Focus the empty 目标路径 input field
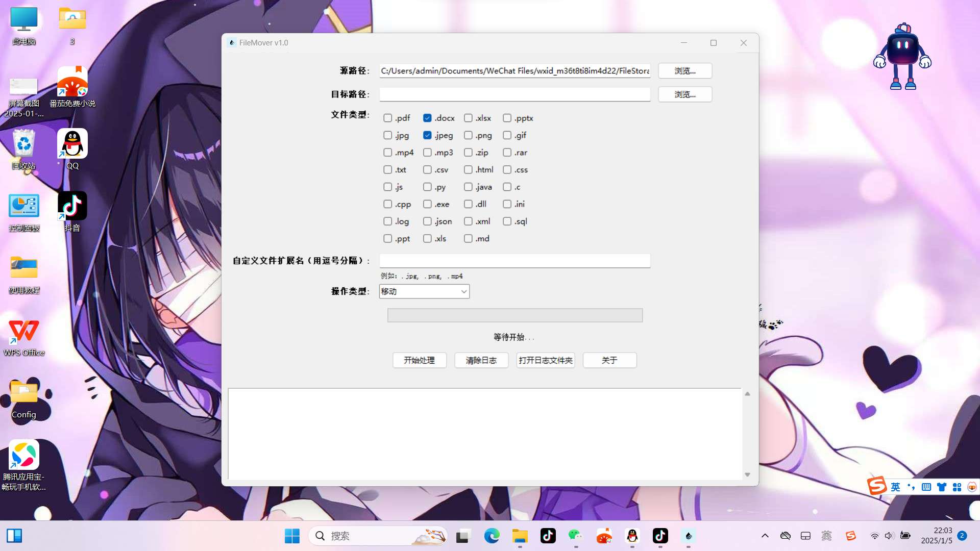 tap(515, 94)
